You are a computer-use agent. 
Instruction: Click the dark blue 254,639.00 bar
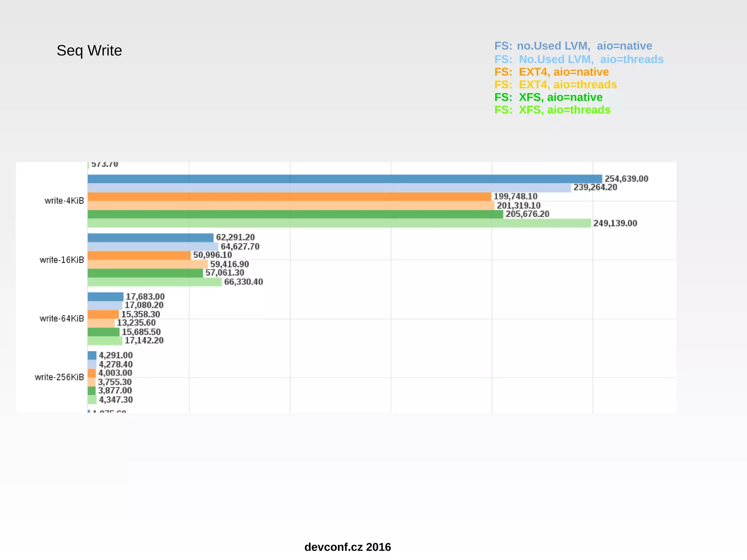(x=344, y=179)
